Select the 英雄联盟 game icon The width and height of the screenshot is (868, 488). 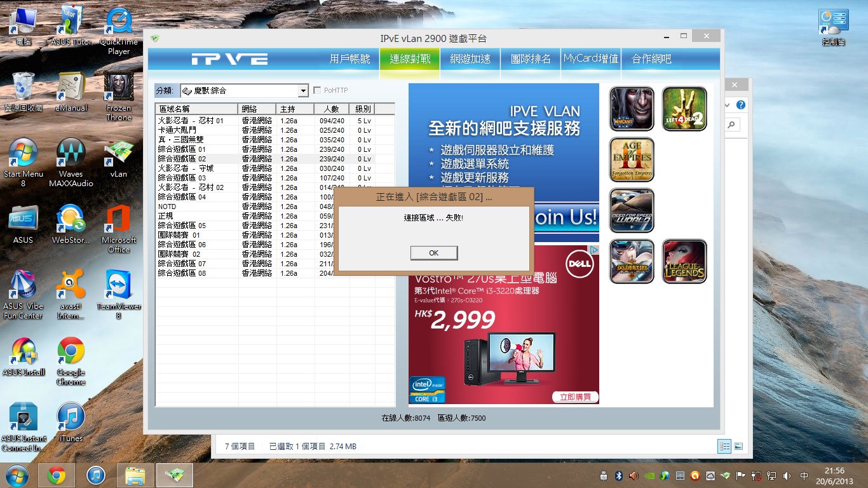632,261
